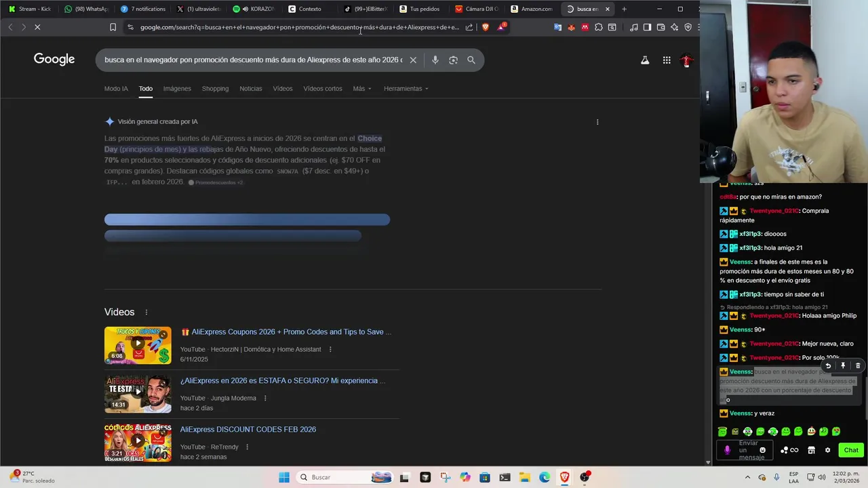Click the green Chat send button
This screenshot has height=488, width=868.
tap(851, 450)
